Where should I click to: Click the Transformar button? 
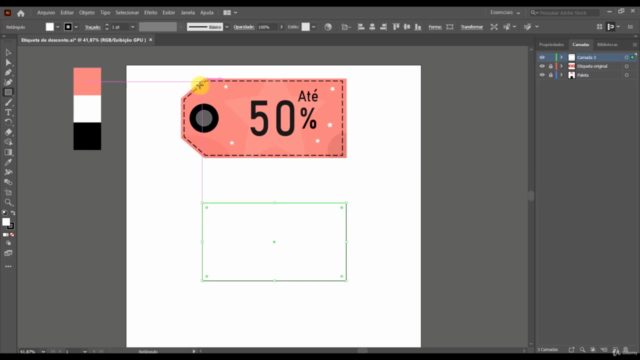coord(472,27)
